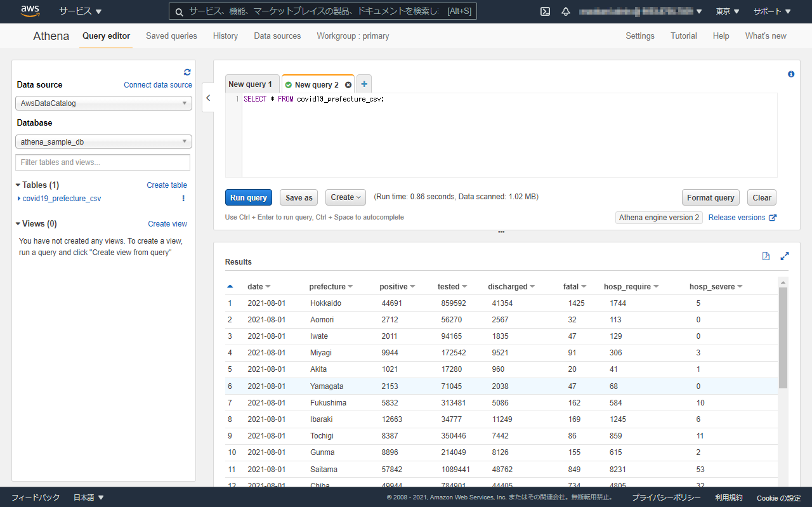Download results file icon
Image resolution: width=812 pixels, height=507 pixels.
point(766,256)
